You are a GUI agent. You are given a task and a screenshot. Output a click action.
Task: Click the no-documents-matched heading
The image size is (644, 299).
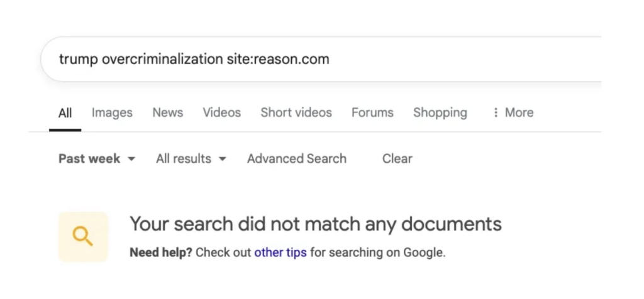(316, 224)
